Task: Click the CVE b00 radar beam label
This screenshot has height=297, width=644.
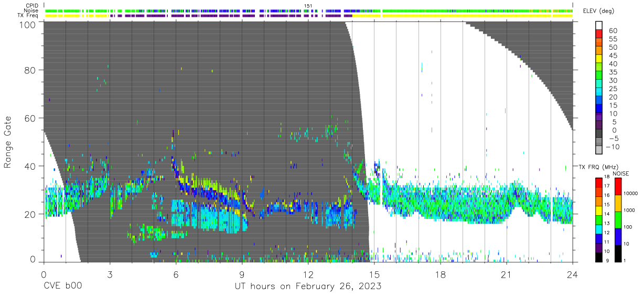Action: tap(62, 287)
